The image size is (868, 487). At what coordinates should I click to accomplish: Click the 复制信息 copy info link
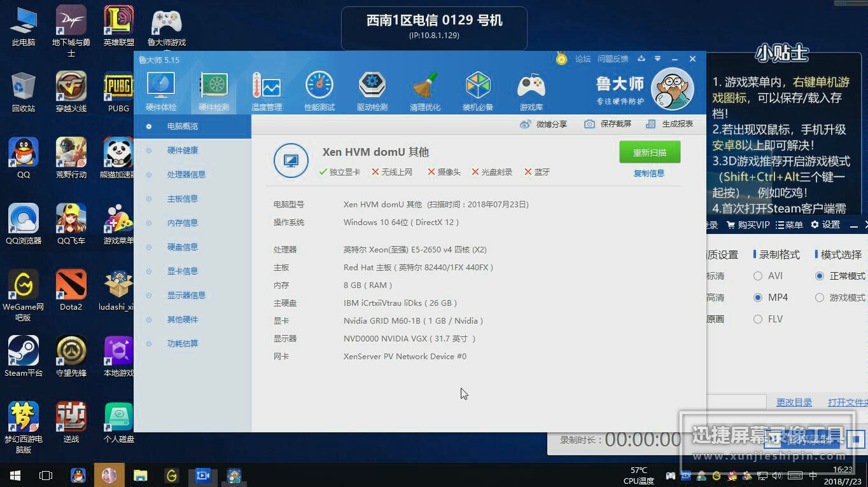point(649,174)
